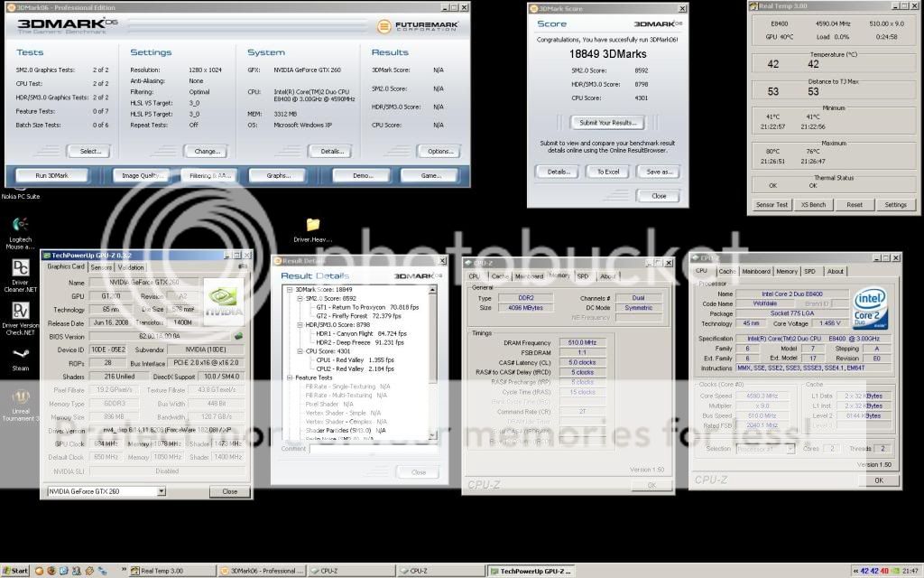Click Change... under Settings in 3DMark06
924x578 pixels.
pos(207,152)
